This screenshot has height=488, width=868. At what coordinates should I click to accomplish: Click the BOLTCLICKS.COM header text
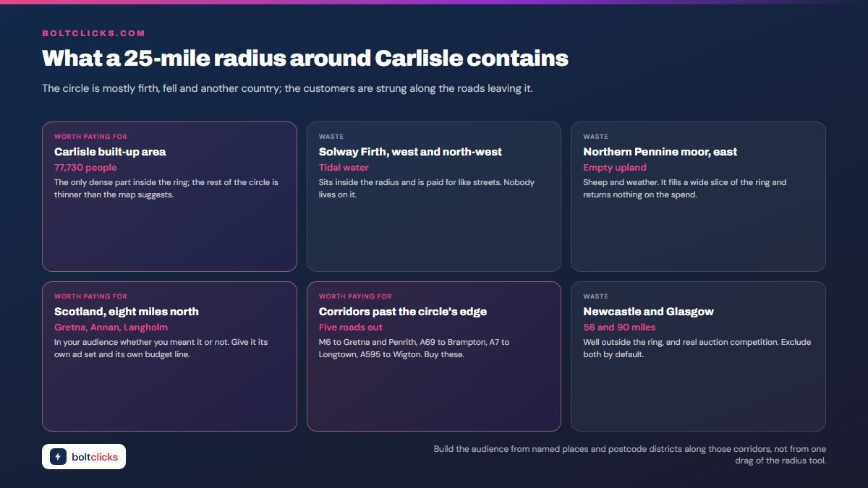coord(93,33)
